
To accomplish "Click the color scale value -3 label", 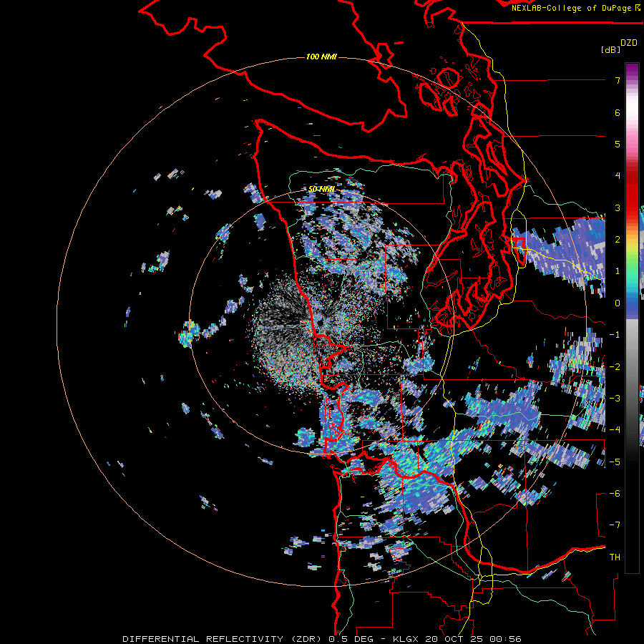I will point(615,399).
